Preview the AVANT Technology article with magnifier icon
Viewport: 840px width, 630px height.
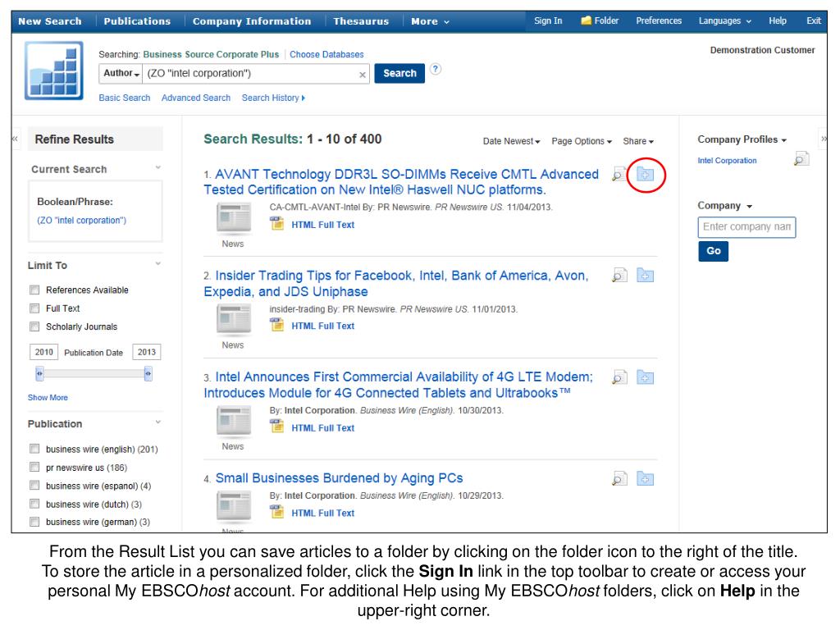point(619,174)
